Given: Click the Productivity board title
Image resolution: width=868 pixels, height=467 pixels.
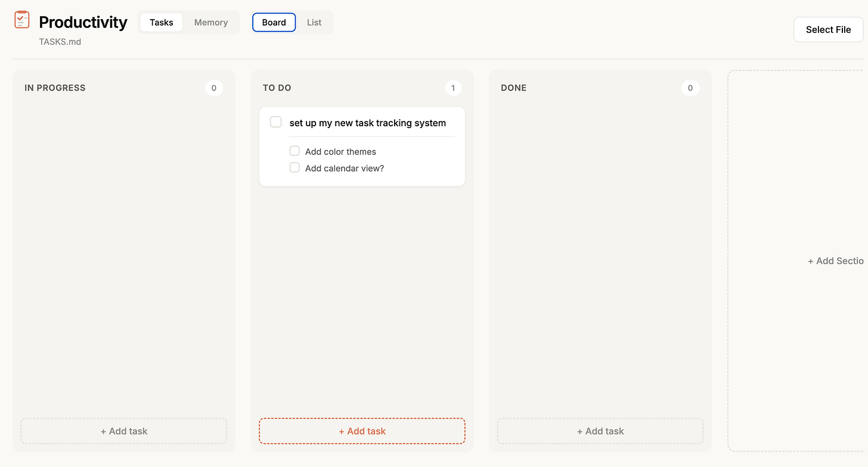Looking at the screenshot, I should tap(83, 22).
